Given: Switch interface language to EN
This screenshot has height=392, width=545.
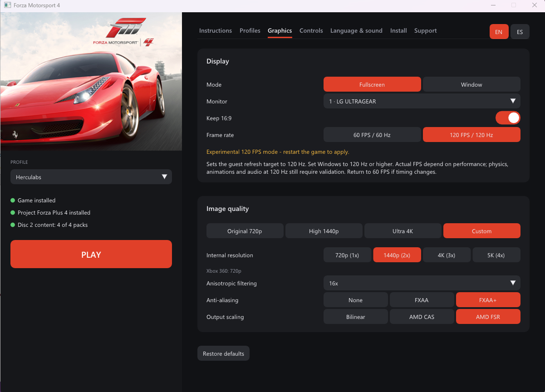Looking at the screenshot, I should click(499, 32).
